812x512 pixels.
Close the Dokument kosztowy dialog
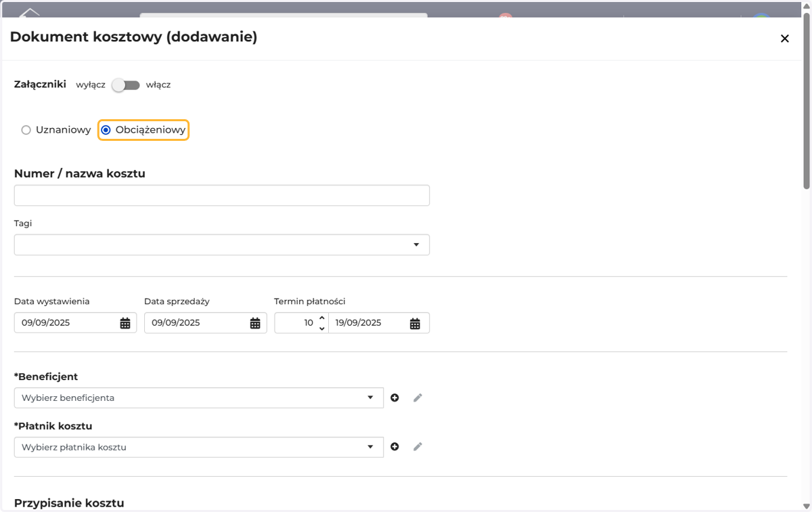click(785, 39)
